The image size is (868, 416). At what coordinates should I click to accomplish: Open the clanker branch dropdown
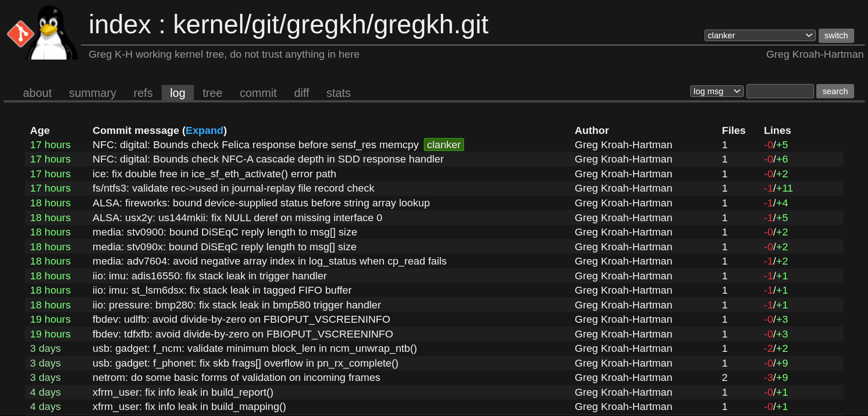tap(759, 36)
